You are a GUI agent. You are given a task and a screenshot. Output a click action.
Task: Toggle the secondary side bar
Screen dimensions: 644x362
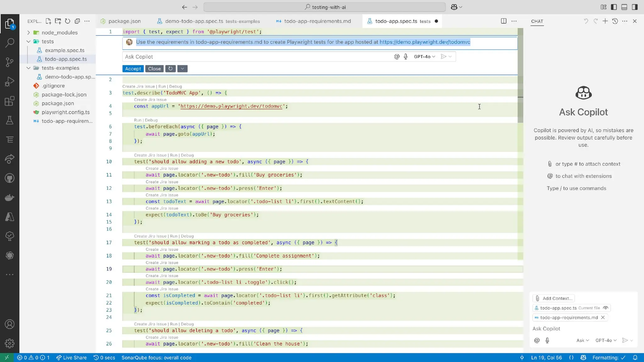click(635, 7)
